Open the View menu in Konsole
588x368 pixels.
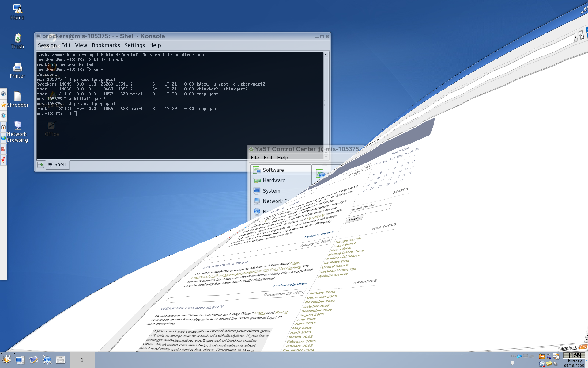tap(81, 45)
